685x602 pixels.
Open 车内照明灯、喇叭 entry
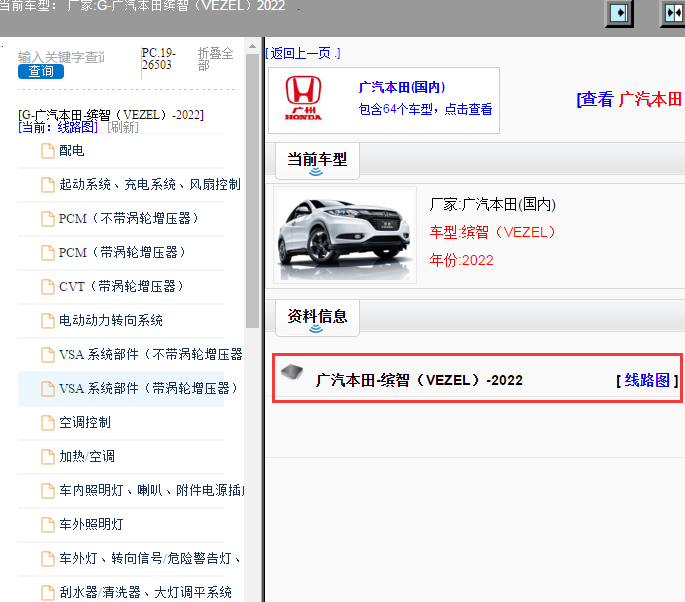[152, 490]
